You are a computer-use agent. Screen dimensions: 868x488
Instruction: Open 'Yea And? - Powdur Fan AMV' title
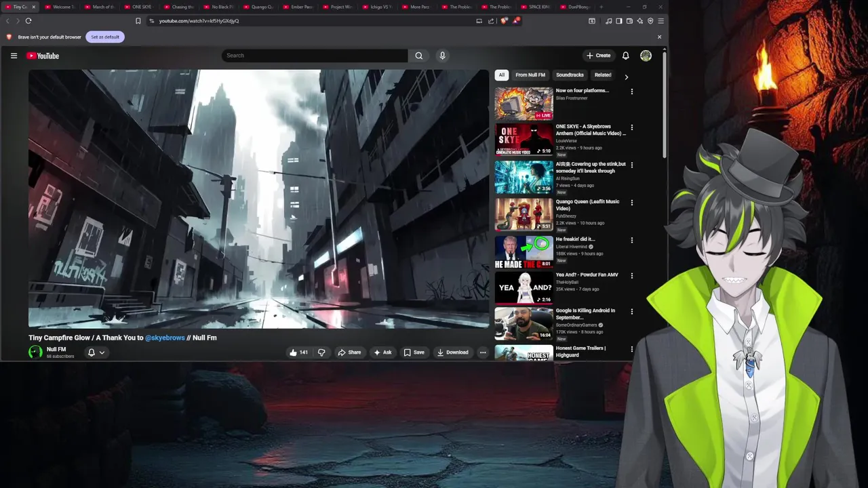[x=587, y=275]
